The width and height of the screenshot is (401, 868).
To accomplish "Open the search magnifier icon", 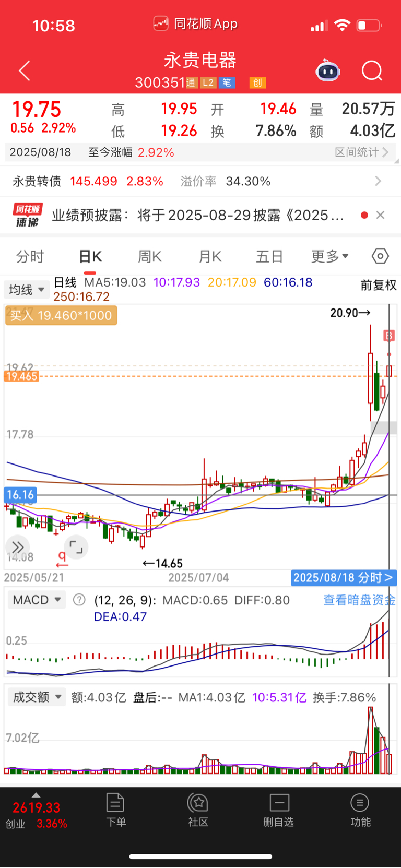I will pyautogui.click(x=372, y=70).
